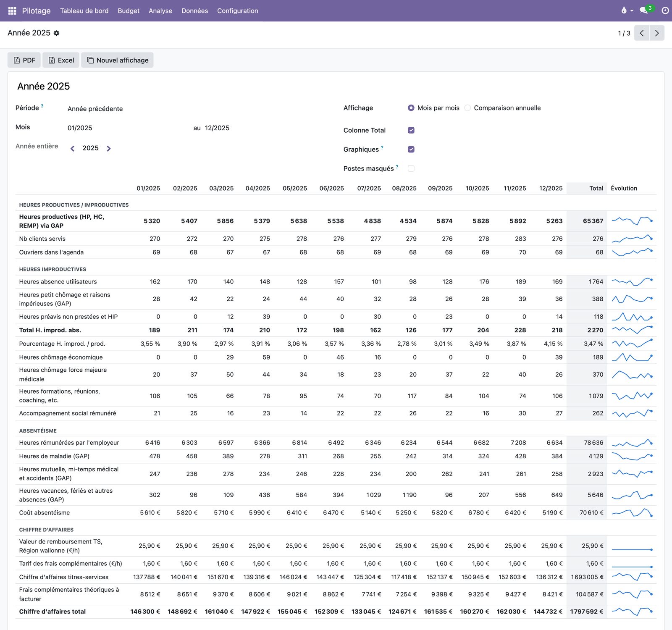
Task: Uncheck the Graphiques checkbox
Action: [411, 149]
